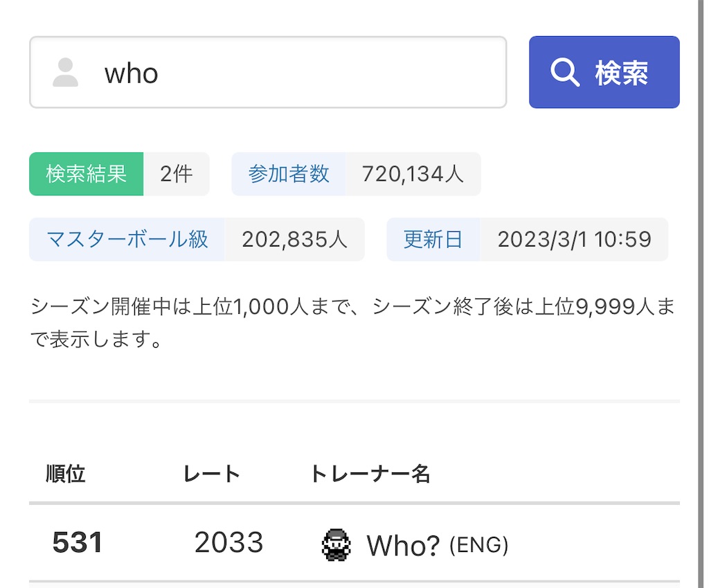Click the トレーナー名 column header
Image resolution: width=709 pixels, height=588 pixels.
370,474
